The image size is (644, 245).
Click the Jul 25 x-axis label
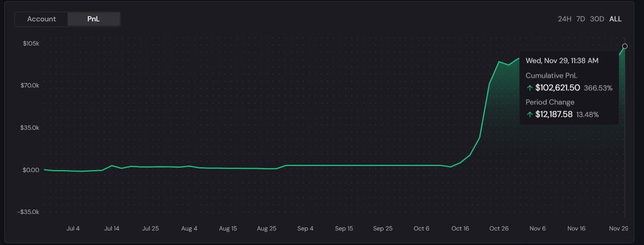tap(150, 228)
